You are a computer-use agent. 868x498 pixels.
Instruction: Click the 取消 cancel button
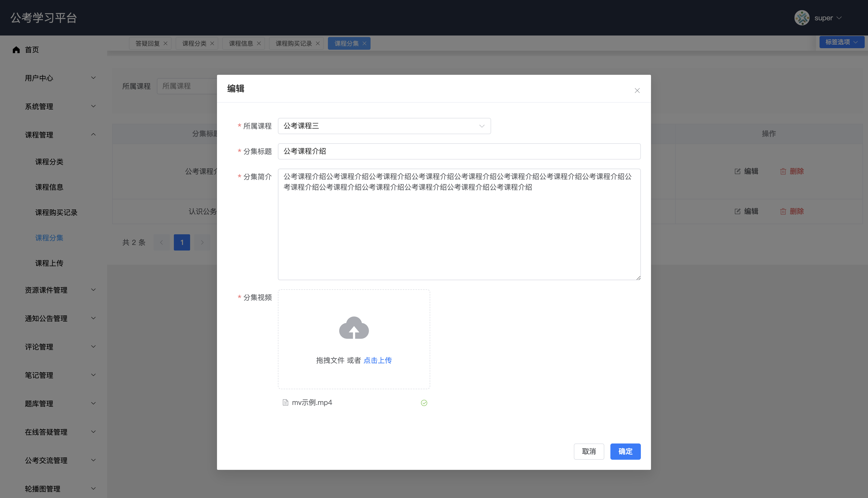(x=589, y=452)
